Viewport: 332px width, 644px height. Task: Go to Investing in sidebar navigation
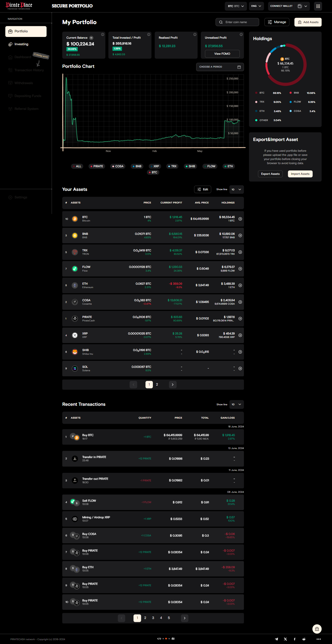tap(21, 44)
